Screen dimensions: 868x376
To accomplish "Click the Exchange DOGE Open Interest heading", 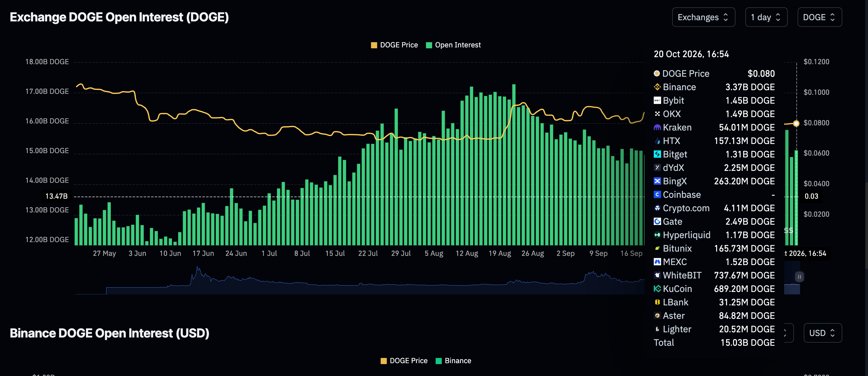I will [x=119, y=17].
